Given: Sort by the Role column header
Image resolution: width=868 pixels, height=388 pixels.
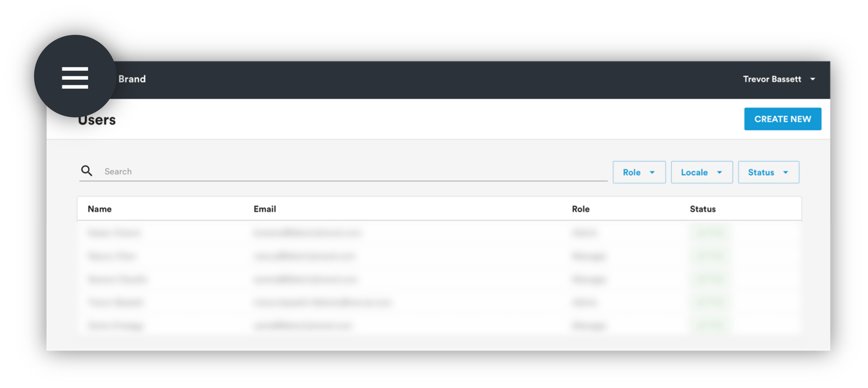Looking at the screenshot, I should click(581, 209).
